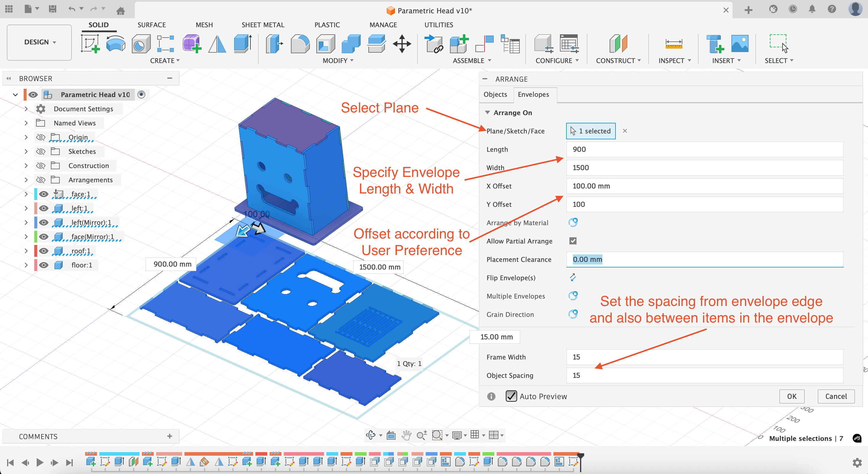The image size is (868, 474).
Task: Click the Insert Canvas image icon
Action: (740, 44)
